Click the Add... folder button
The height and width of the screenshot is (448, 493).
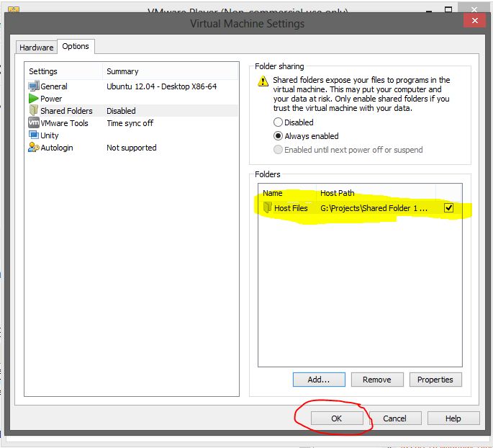click(x=319, y=380)
